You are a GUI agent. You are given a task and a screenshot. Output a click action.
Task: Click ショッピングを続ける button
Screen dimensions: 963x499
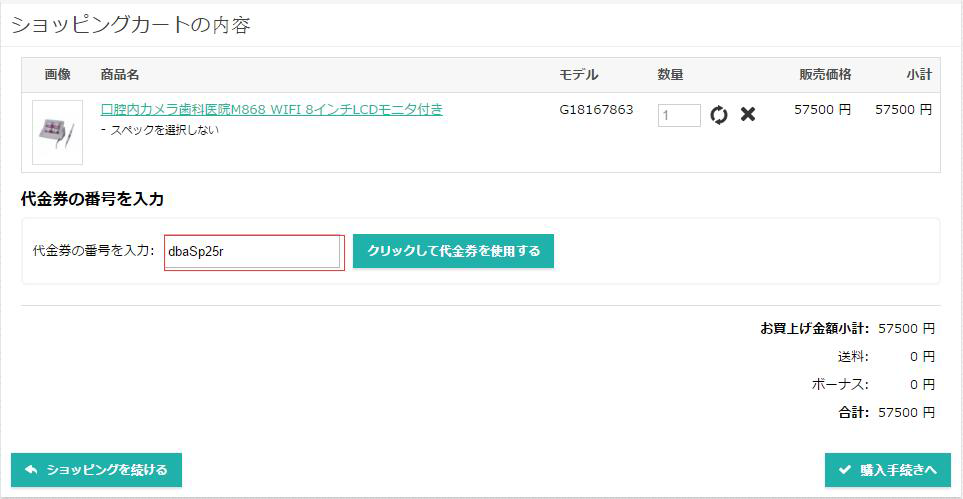pyautogui.click(x=96, y=470)
